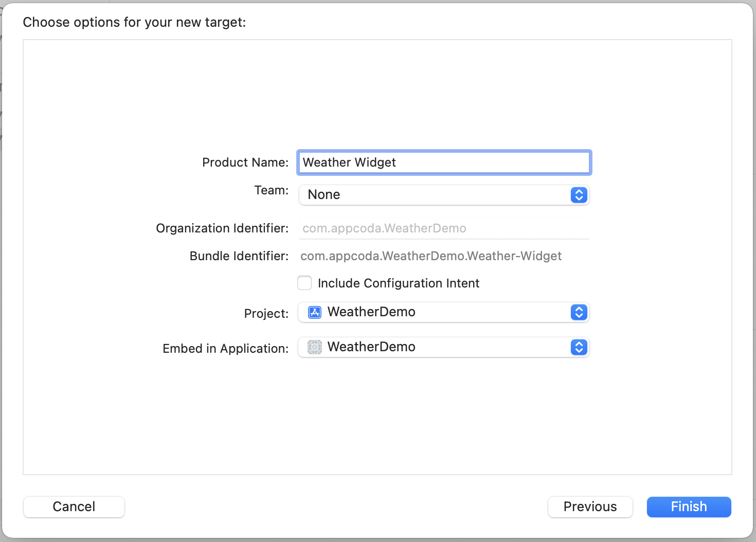Click the Team popup blue chevron arrows
The image size is (756, 542).
pos(579,195)
